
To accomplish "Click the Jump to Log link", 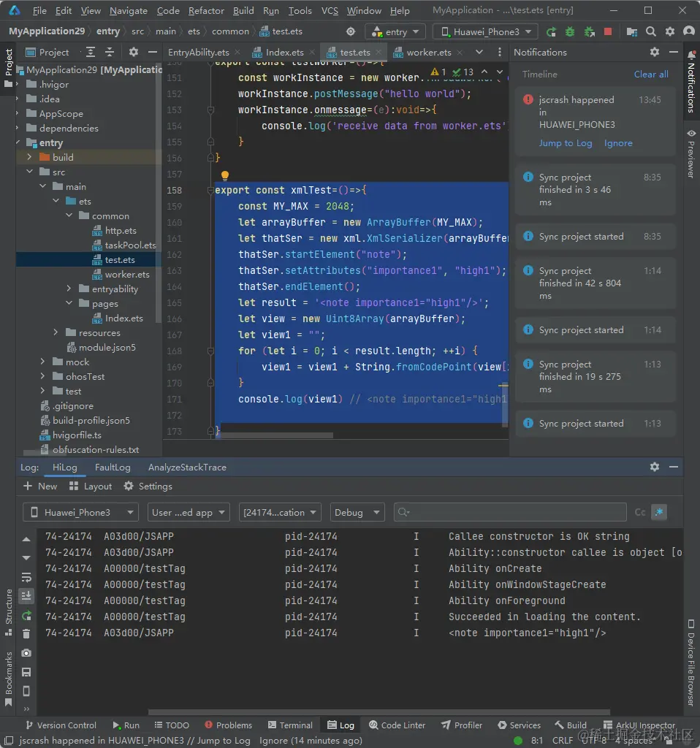I will (x=566, y=143).
